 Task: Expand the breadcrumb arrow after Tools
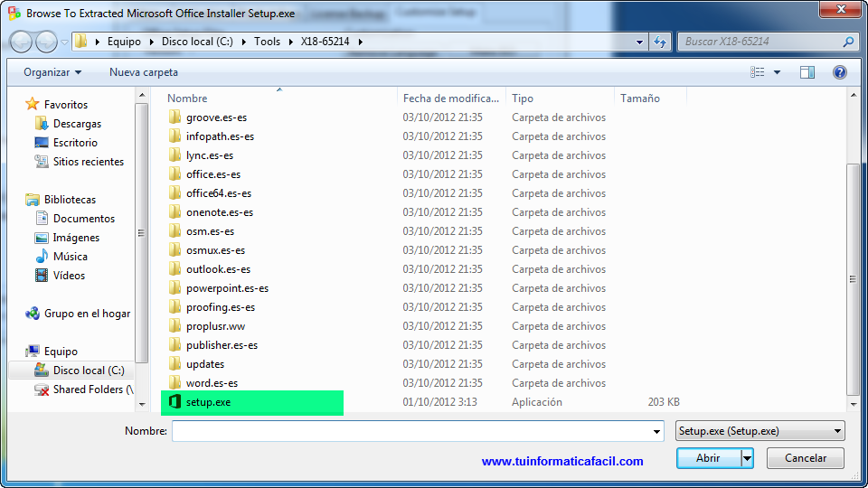click(x=290, y=42)
